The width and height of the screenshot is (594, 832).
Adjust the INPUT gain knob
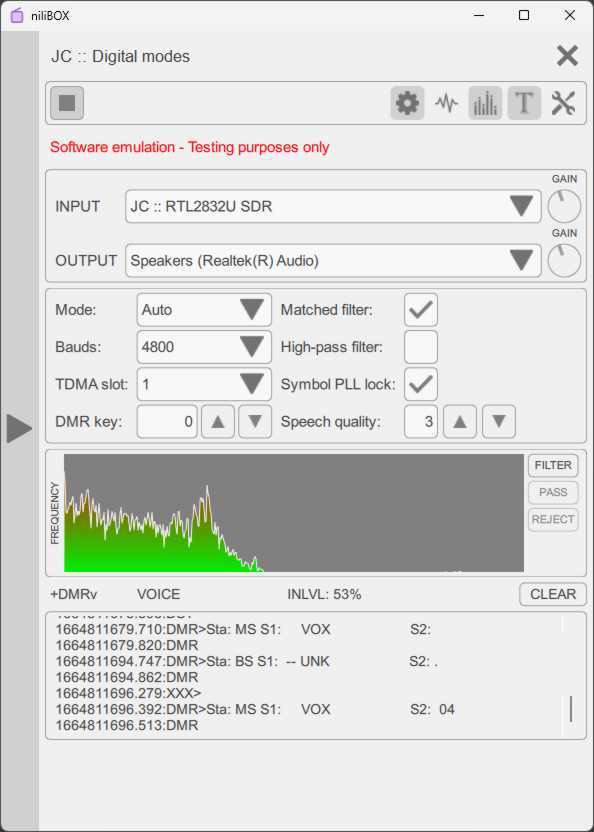(564, 207)
